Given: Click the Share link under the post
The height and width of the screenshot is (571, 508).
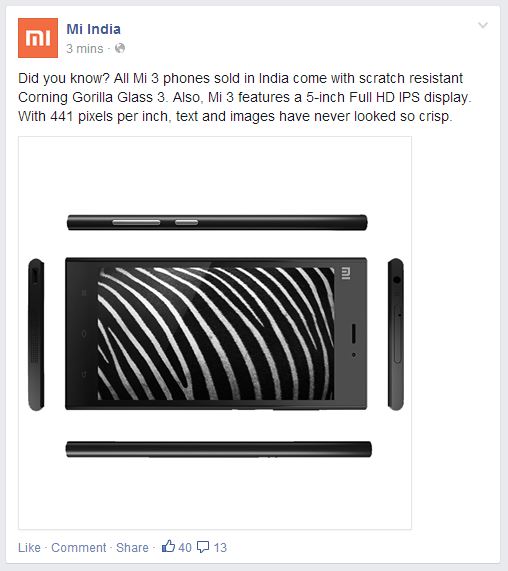Looking at the screenshot, I should (x=133, y=547).
